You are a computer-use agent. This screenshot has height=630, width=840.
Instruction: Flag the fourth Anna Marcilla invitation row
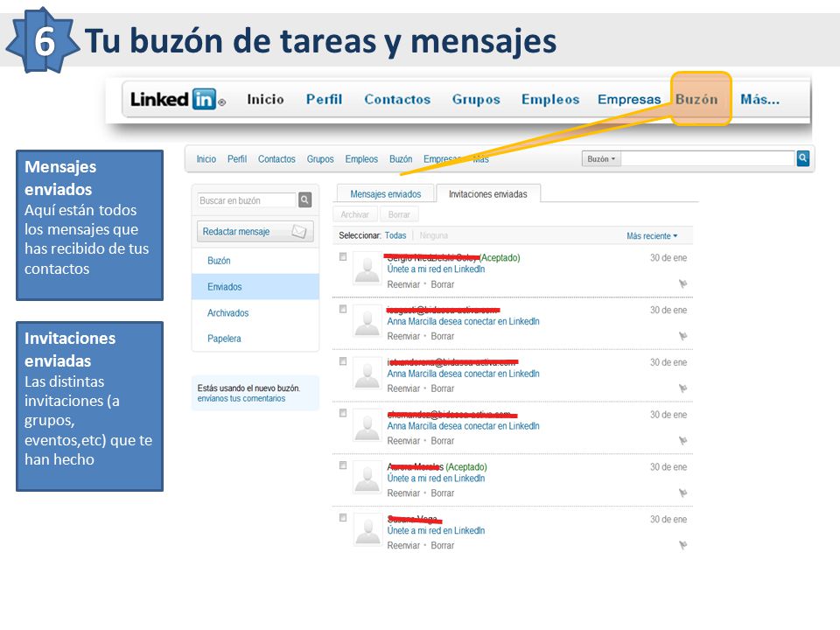click(x=683, y=440)
